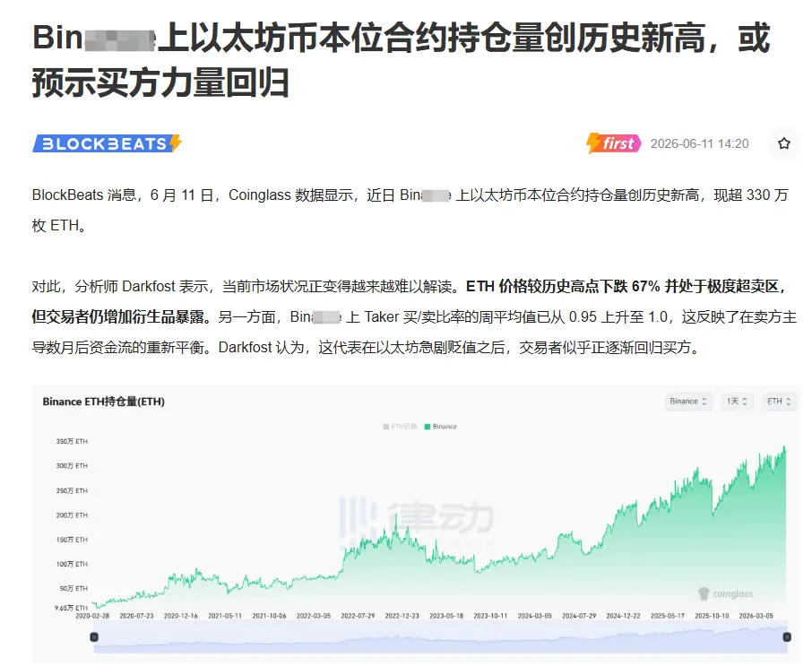Click the 2024-03-05 date label
Viewport: 812px width, 666px height.
(535, 616)
